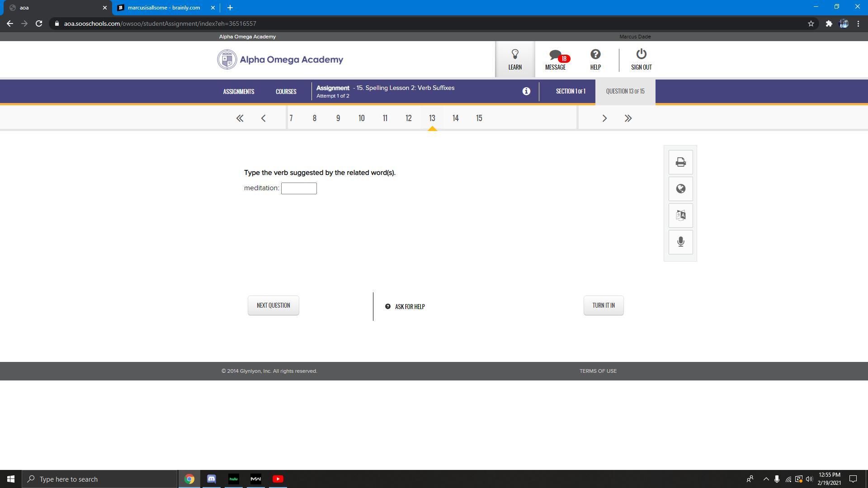Image resolution: width=868 pixels, height=488 pixels.
Task: Select question 14 in the navigator
Action: pos(455,118)
